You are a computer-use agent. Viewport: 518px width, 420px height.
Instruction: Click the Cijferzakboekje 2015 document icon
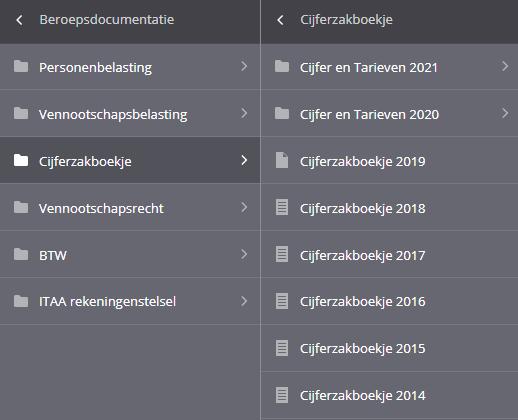coord(282,348)
